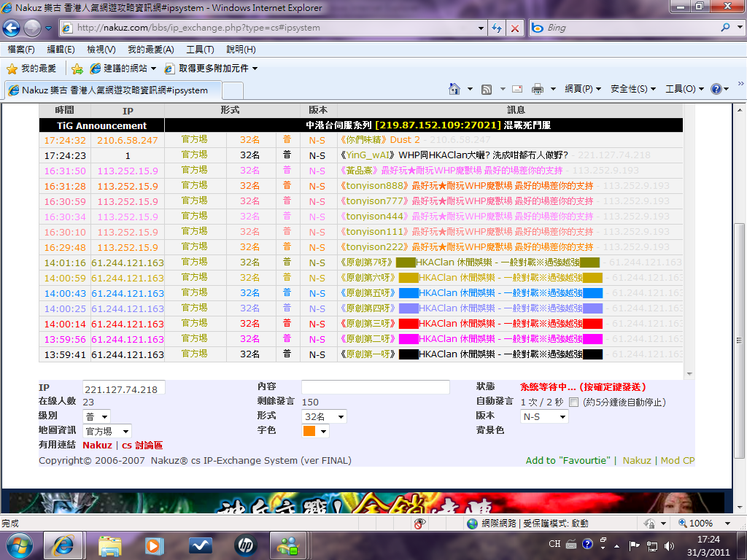747x560 pixels.
Task: Click the CH input language indicator
Action: click(x=554, y=544)
